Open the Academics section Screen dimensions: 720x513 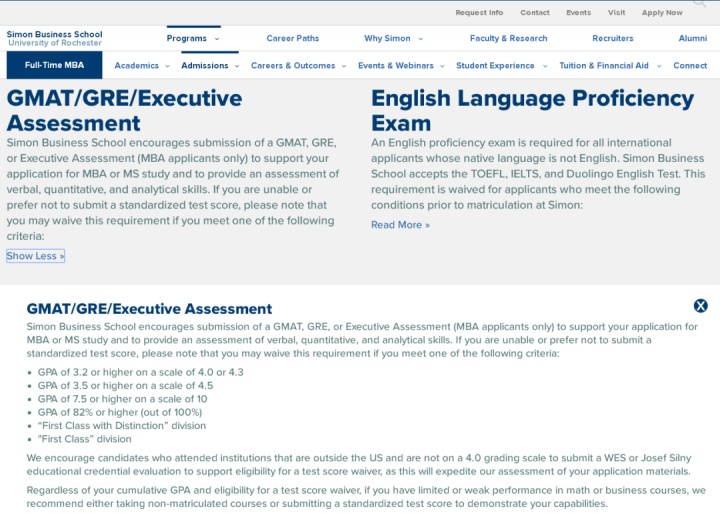click(136, 66)
